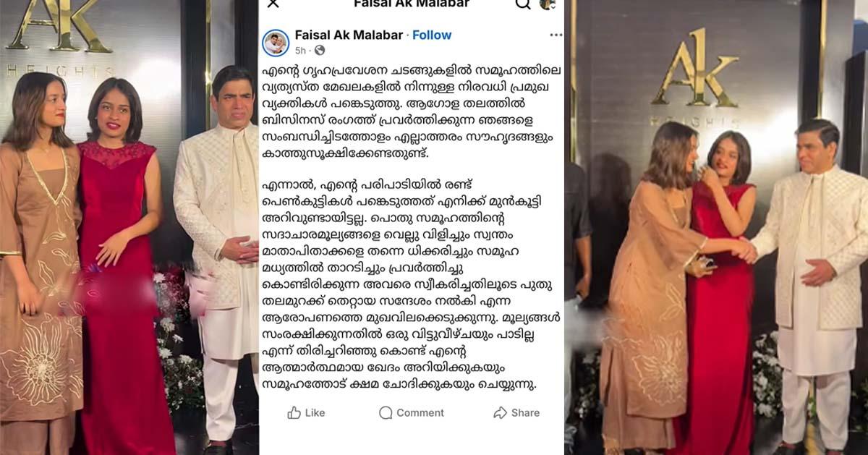The height and width of the screenshot is (455, 868).
Task: Like the post using the thumbs-up
Action: (306, 412)
